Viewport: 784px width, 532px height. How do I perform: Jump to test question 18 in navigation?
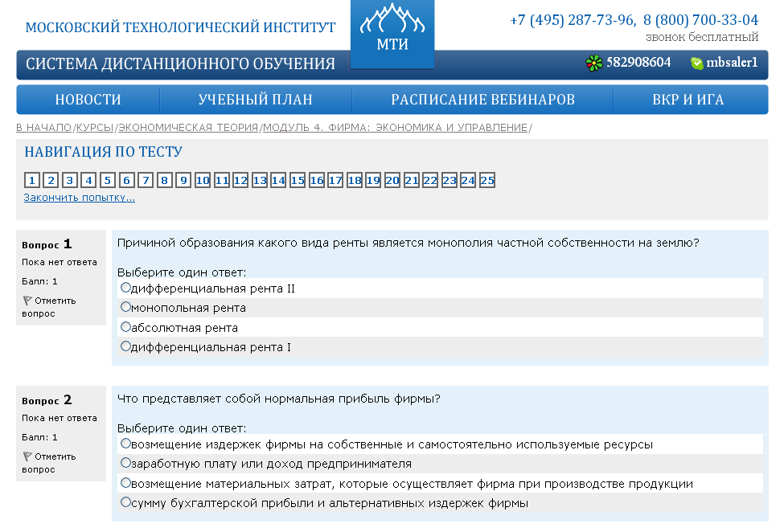click(355, 180)
